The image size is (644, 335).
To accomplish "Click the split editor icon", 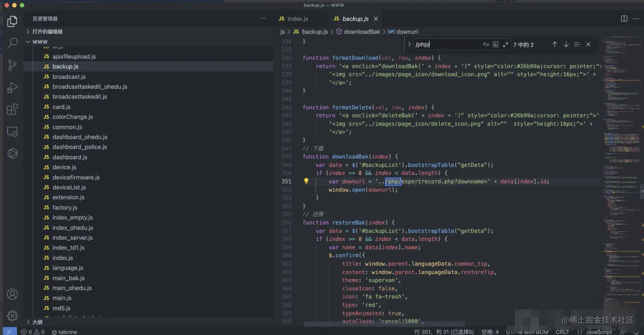I will click(x=624, y=19).
